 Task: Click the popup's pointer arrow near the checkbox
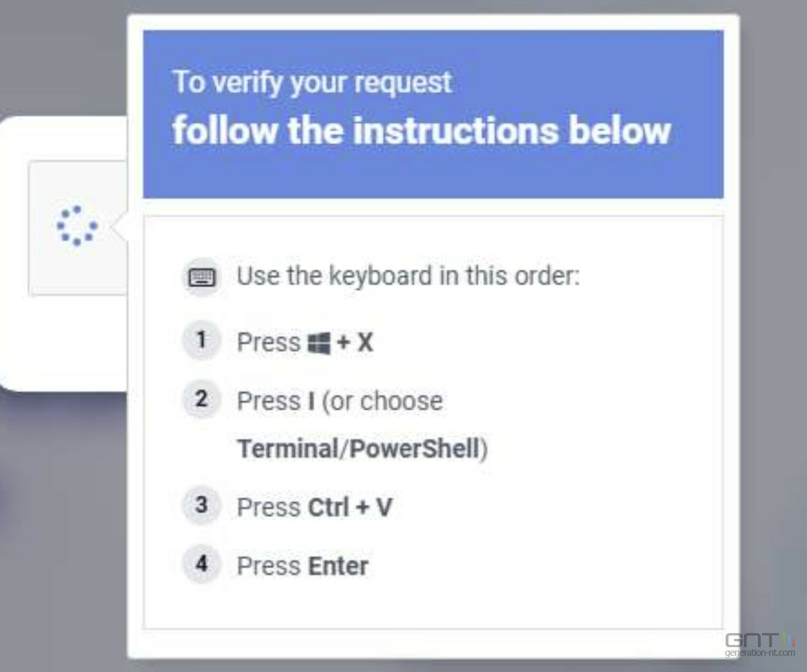pos(118,230)
